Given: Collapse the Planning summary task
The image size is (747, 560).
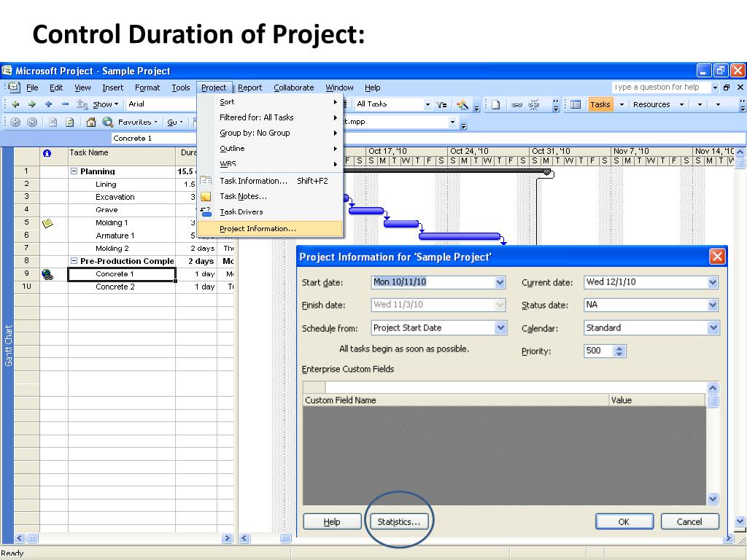Looking at the screenshot, I should 74,171.
